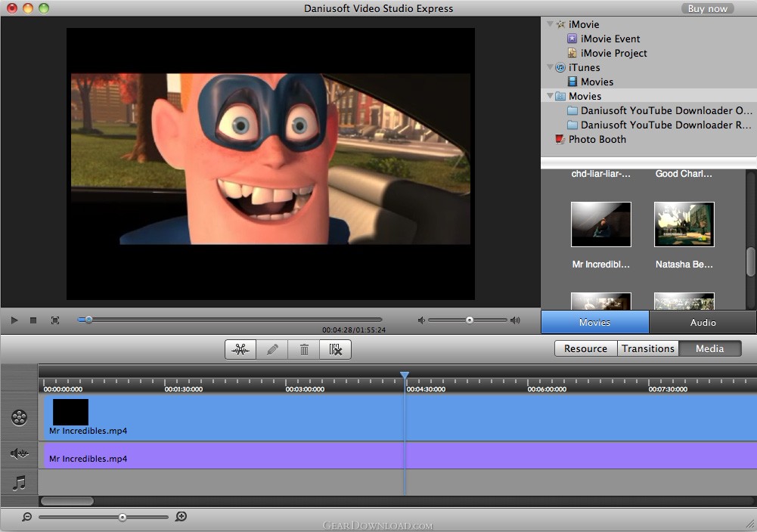This screenshot has width=757, height=532.
Task: Select the Natasha Be... movie thumbnail
Action: click(684, 224)
